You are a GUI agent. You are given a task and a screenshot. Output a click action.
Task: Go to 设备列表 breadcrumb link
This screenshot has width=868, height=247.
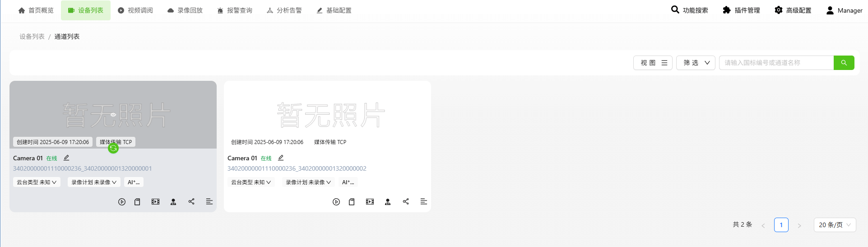point(32,37)
